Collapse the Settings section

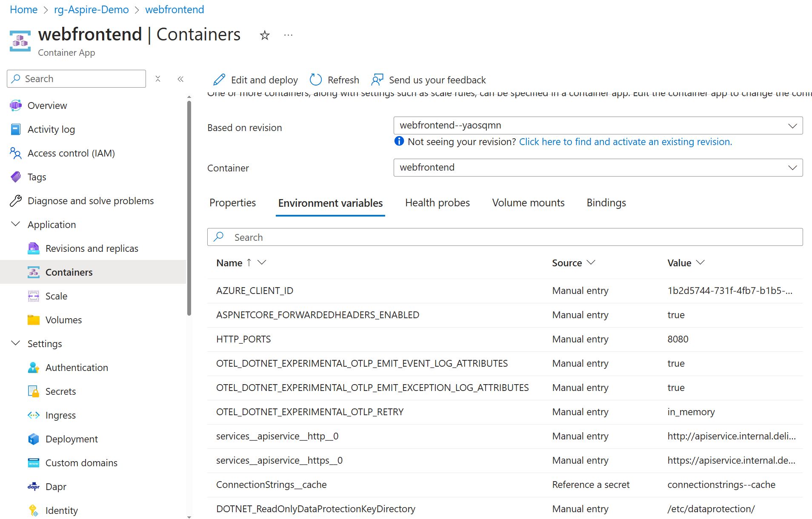pyautogui.click(x=15, y=343)
